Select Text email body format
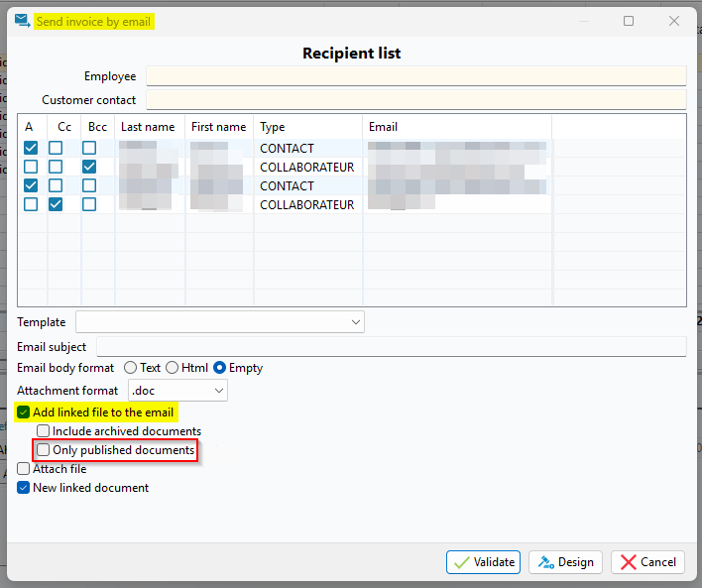Image resolution: width=702 pixels, height=588 pixels. pyautogui.click(x=130, y=368)
